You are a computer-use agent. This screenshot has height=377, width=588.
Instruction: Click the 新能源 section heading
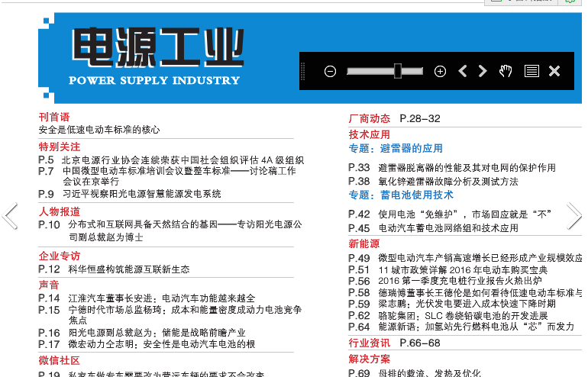point(364,243)
